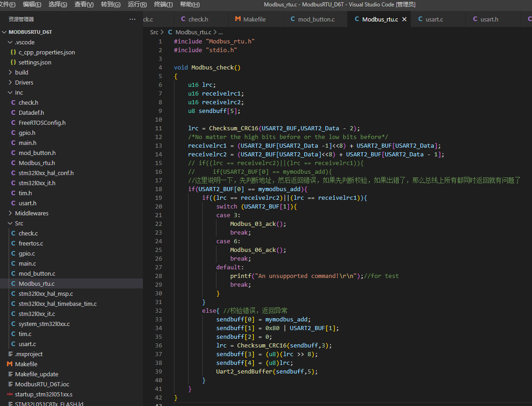Open stm32l0xx_hal_conf.h file
532x406 pixels.
coord(71,173)
